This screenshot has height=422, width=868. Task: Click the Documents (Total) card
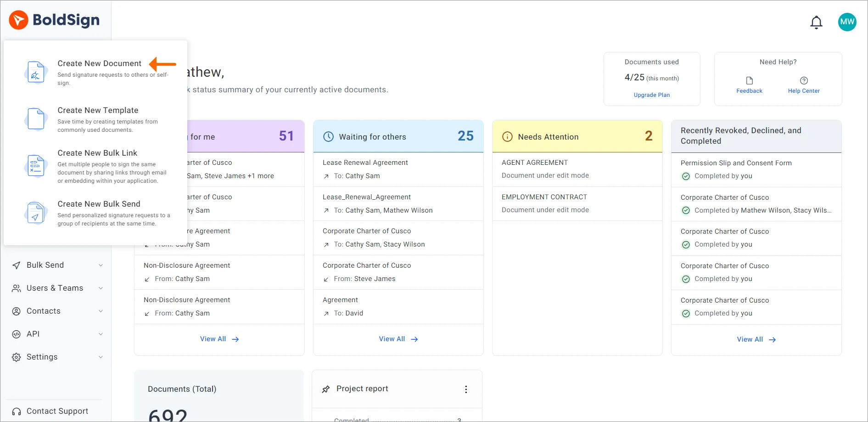coord(219,396)
